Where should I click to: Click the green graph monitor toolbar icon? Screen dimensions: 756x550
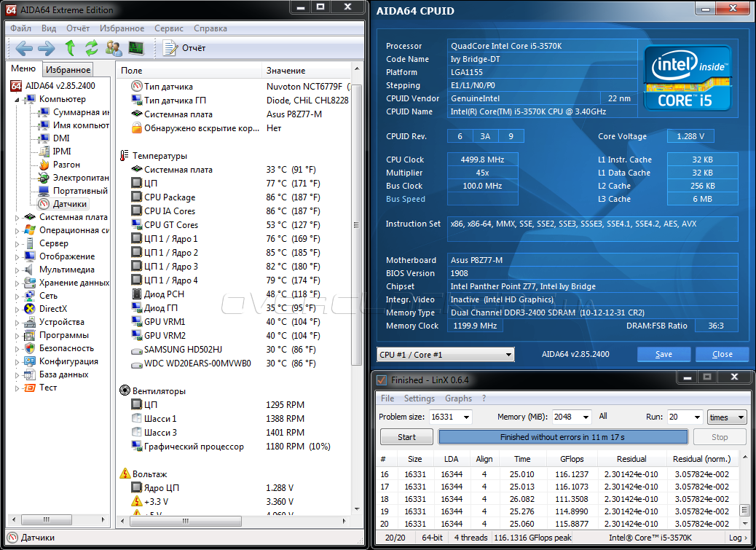click(x=136, y=48)
